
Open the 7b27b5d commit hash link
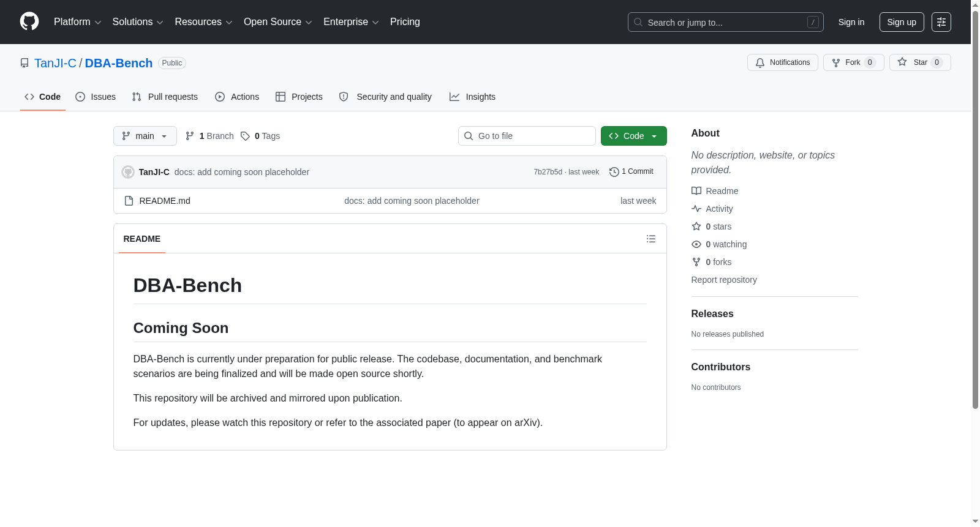[548, 172]
